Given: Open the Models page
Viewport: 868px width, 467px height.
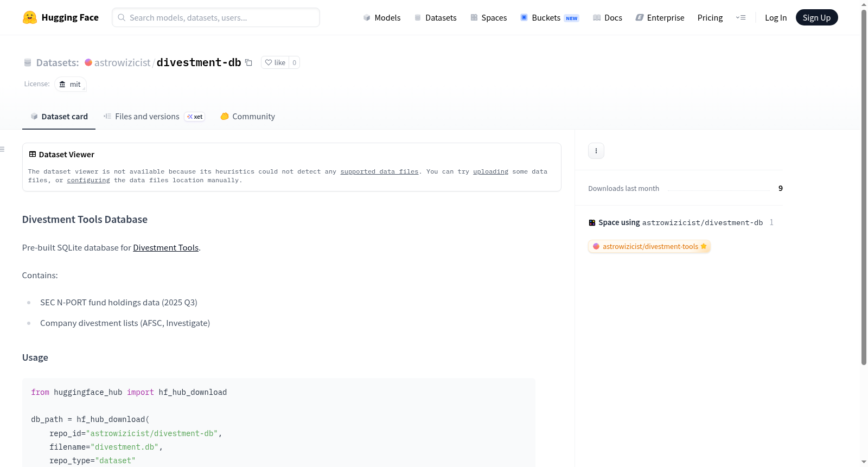Looking at the screenshot, I should coord(382,17).
